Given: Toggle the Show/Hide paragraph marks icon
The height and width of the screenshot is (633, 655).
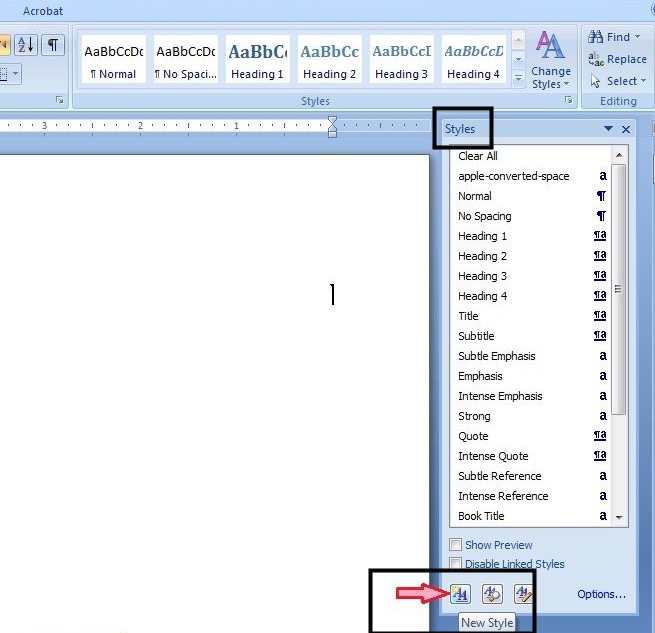Looking at the screenshot, I should point(52,45).
